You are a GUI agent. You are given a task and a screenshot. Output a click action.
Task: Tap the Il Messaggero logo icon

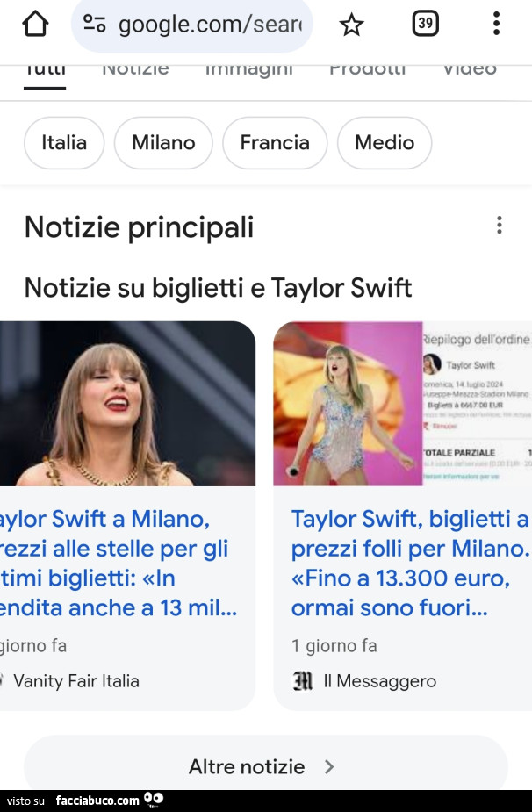(302, 680)
